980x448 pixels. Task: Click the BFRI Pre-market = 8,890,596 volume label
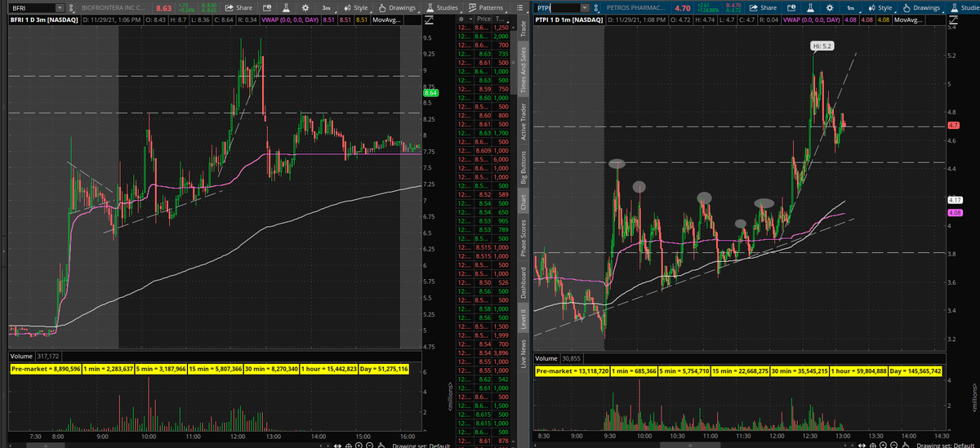point(46,370)
